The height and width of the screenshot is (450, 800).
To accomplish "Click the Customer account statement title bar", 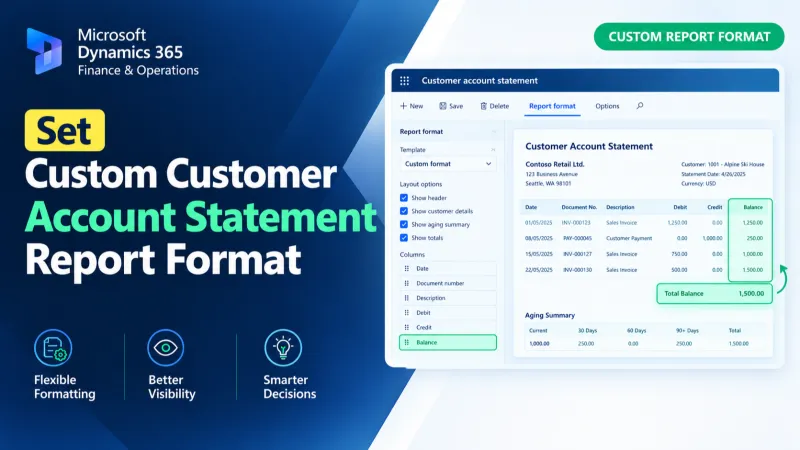I will click(x=585, y=81).
